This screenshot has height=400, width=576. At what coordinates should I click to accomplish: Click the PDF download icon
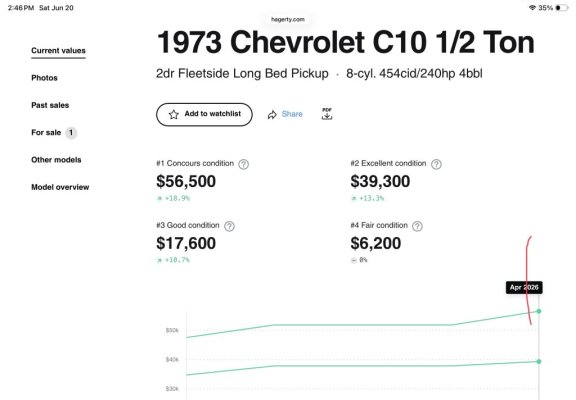click(327, 114)
